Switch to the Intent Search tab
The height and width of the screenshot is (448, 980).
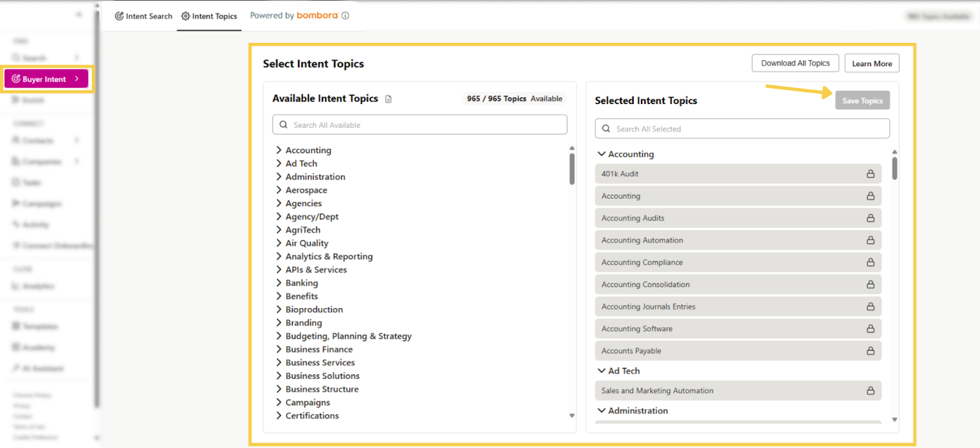(x=144, y=16)
